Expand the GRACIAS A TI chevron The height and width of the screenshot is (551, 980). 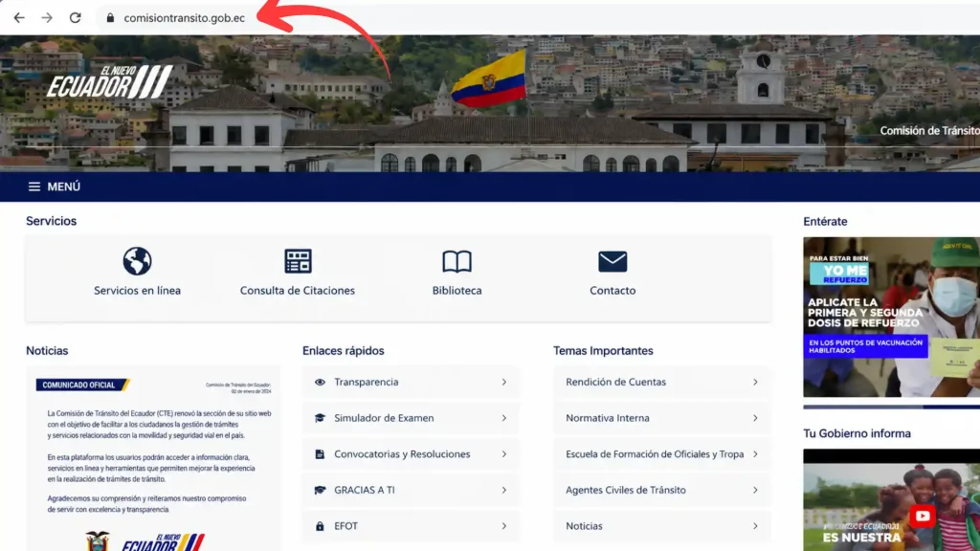point(503,490)
